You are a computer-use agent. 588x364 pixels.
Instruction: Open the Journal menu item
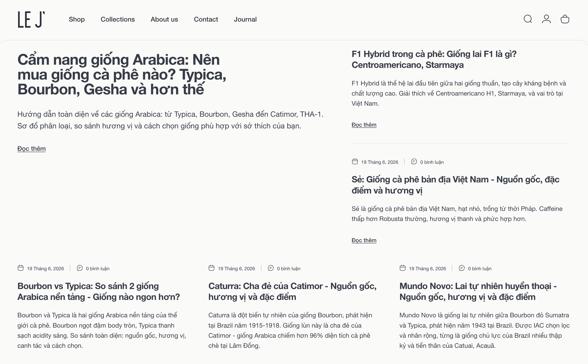click(245, 19)
